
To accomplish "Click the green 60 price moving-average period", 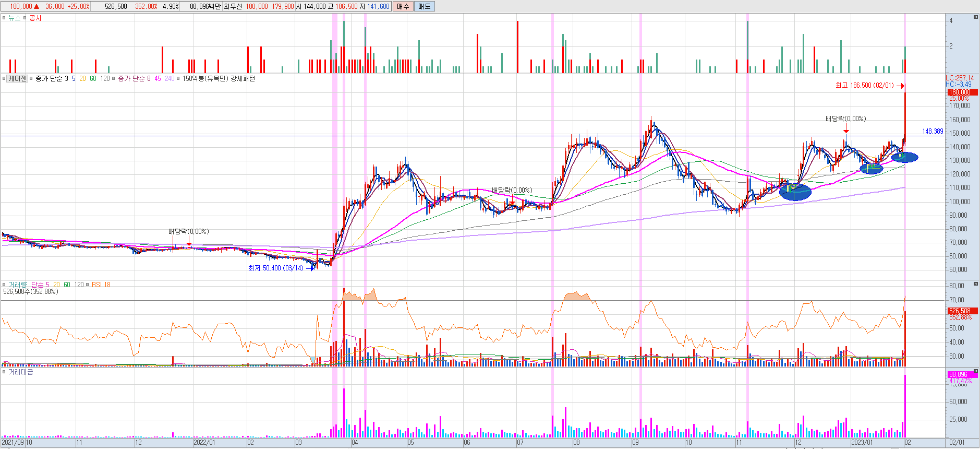I will point(93,78).
